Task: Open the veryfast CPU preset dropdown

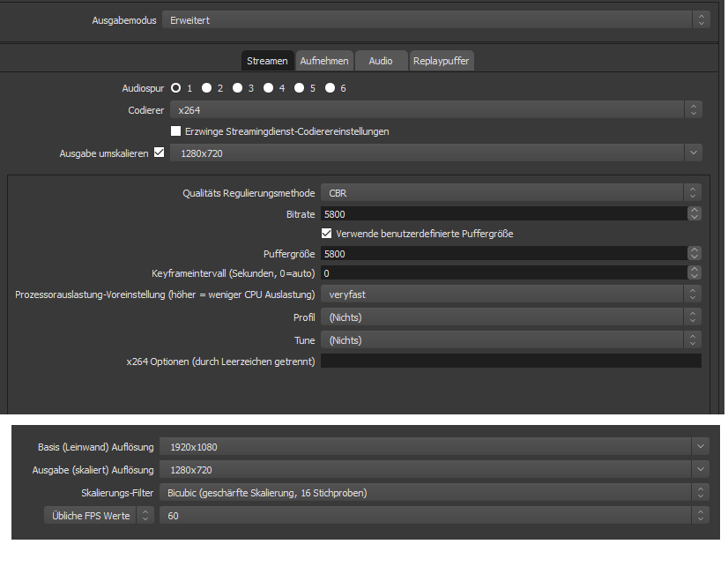Action: [510, 294]
